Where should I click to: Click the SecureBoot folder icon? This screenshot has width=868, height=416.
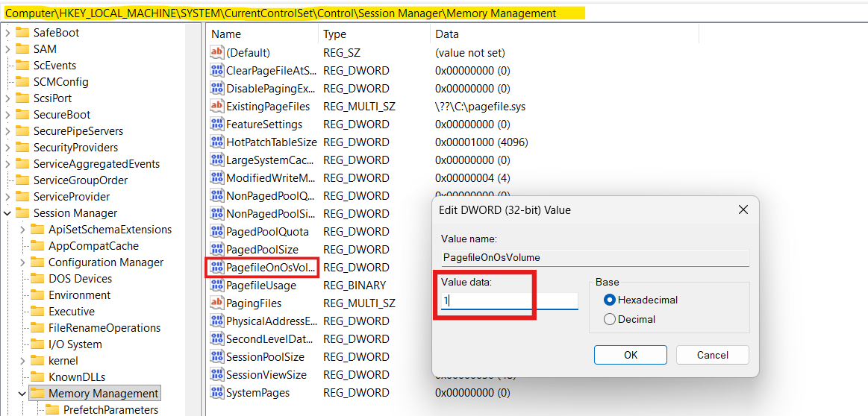(x=22, y=115)
